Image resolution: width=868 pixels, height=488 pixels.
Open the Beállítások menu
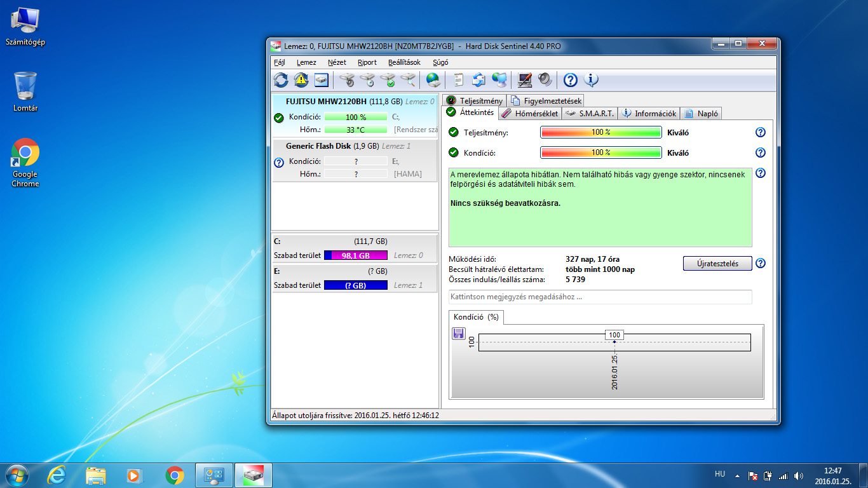tap(404, 62)
